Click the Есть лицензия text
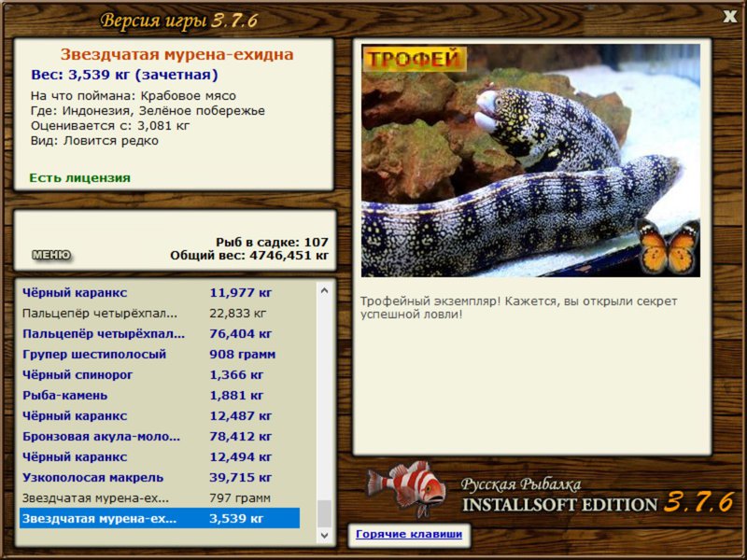The height and width of the screenshot is (560, 747). pos(79,177)
